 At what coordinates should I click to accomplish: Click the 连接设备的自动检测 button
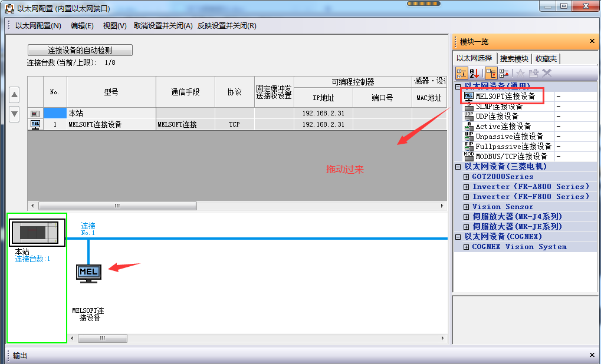[x=80, y=50]
